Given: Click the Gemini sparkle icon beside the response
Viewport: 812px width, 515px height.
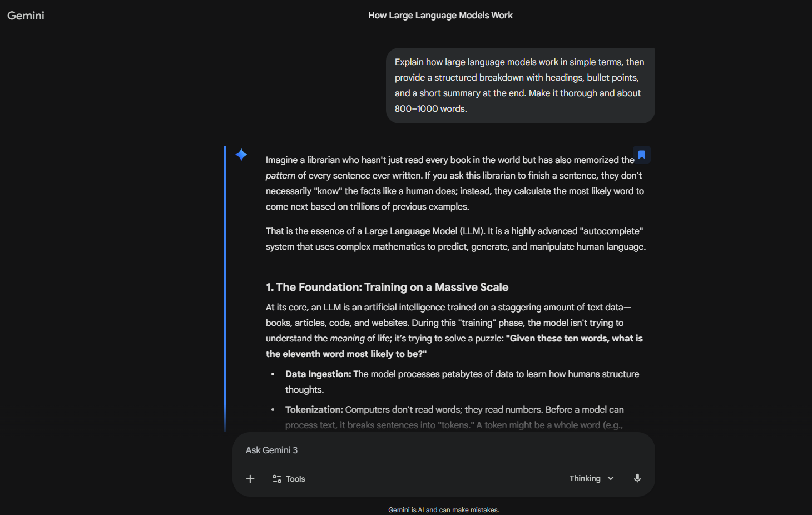Looking at the screenshot, I should click(x=241, y=155).
